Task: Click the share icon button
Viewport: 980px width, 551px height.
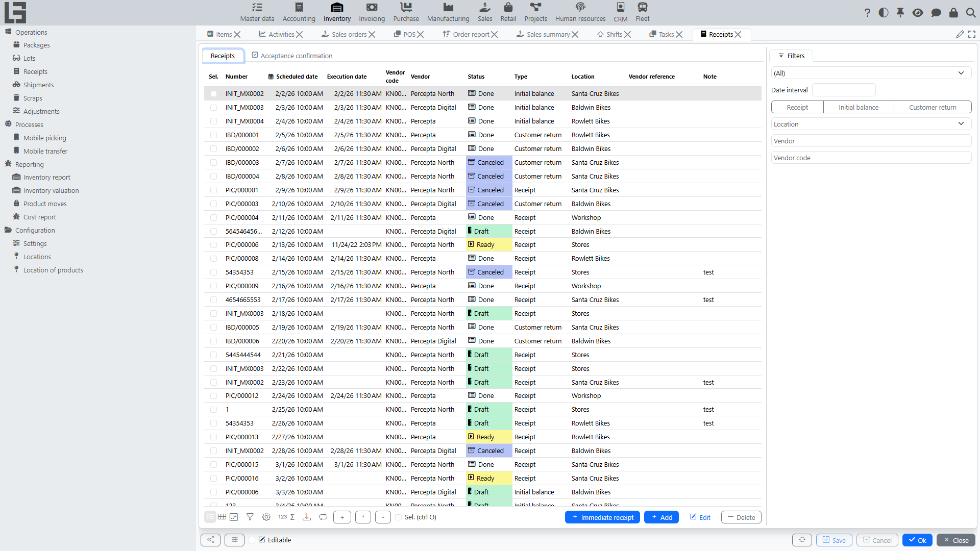Action: pos(211,540)
